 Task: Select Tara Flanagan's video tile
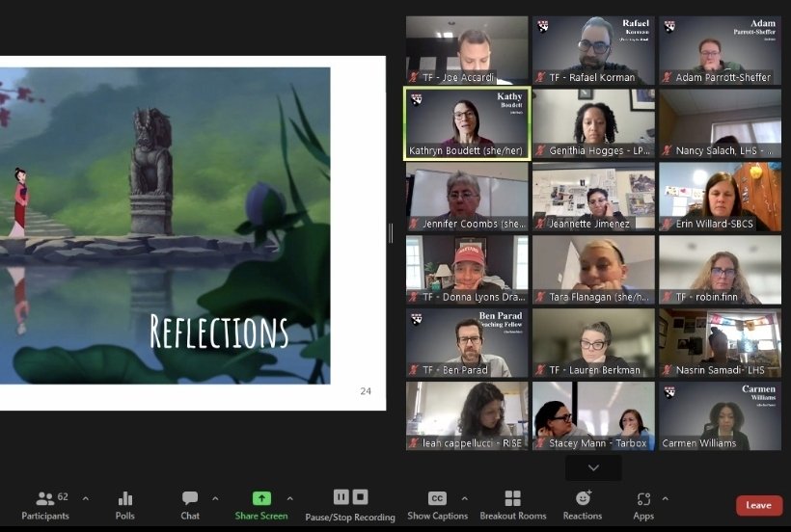[x=594, y=270]
